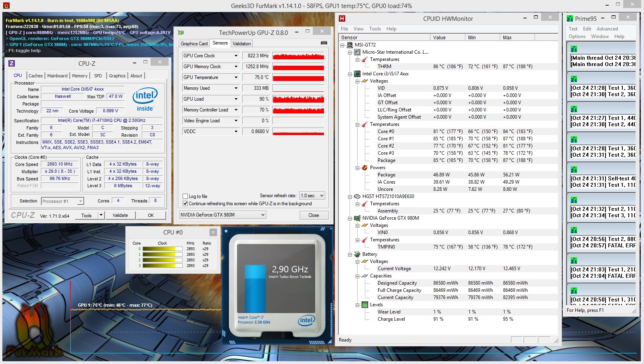
Task: Select the Value column header in HWMonitor
Action: [x=447, y=38]
